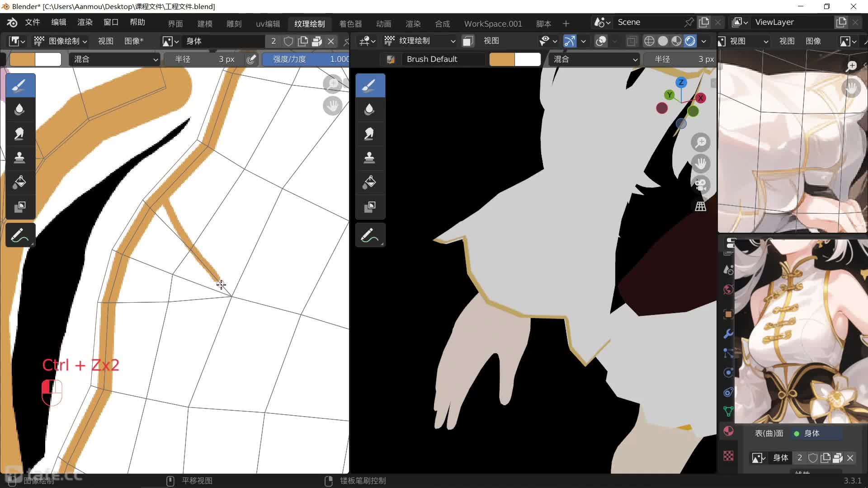868x488 pixels.
Task: Switch to rendered viewport shading
Action: (x=690, y=41)
